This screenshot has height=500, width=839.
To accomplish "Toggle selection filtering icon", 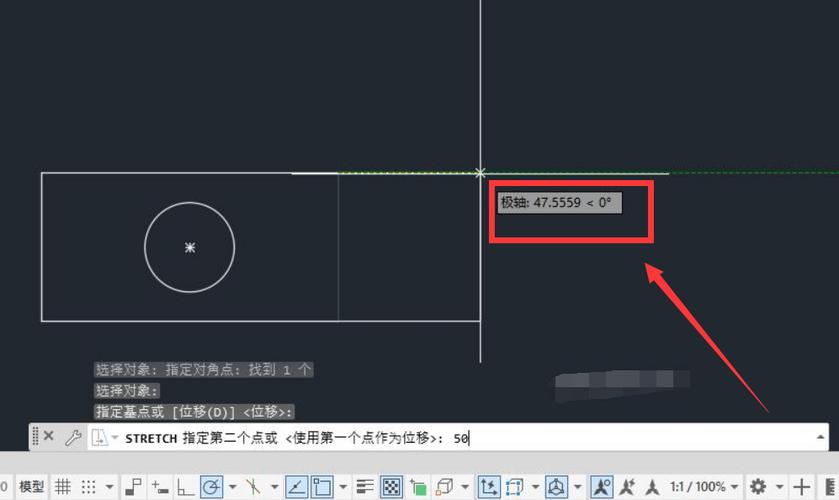I will [514, 487].
